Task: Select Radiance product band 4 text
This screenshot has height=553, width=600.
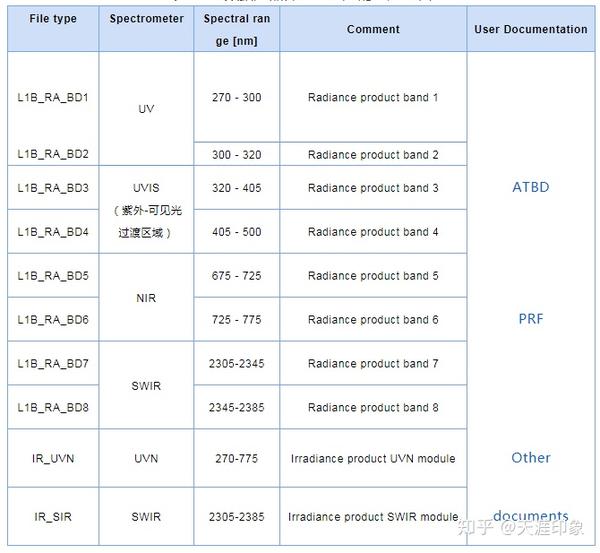Action: 373,232
